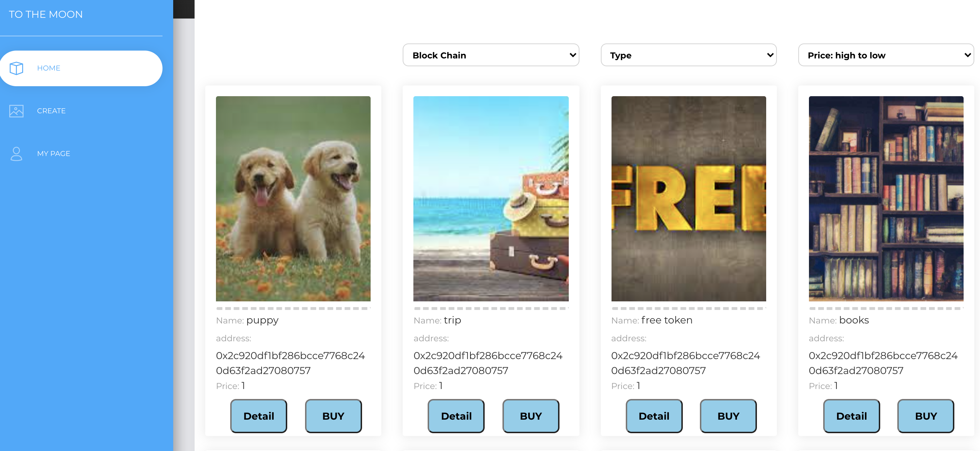980x451 pixels.
Task: View Detail for the puppy item
Action: click(258, 416)
